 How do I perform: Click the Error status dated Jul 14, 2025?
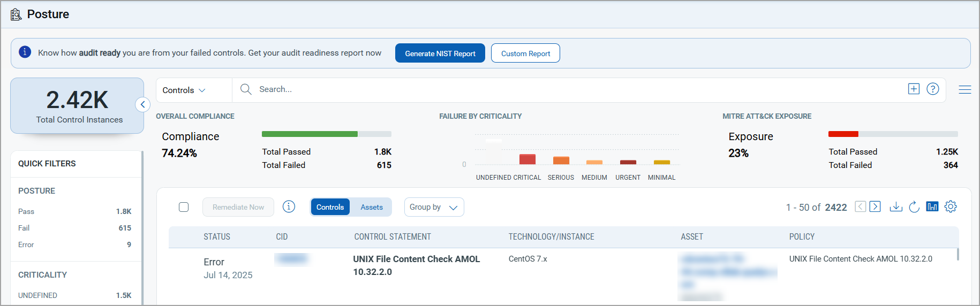click(228, 269)
